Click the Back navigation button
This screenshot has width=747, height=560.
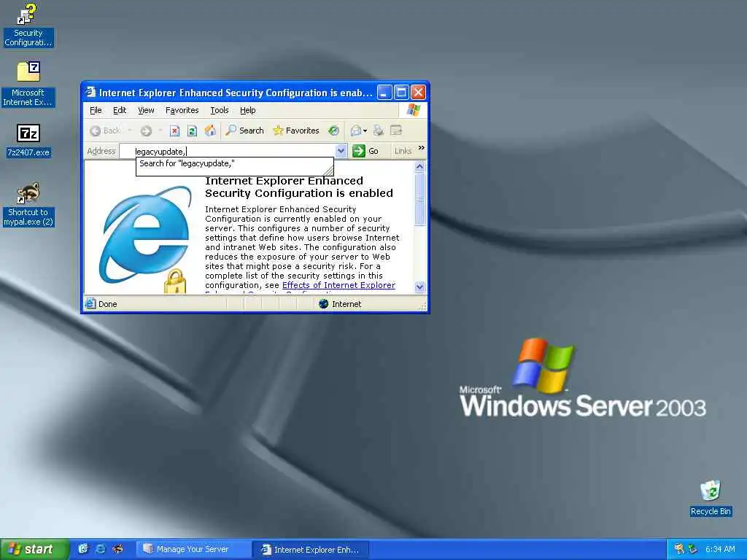click(105, 131)
